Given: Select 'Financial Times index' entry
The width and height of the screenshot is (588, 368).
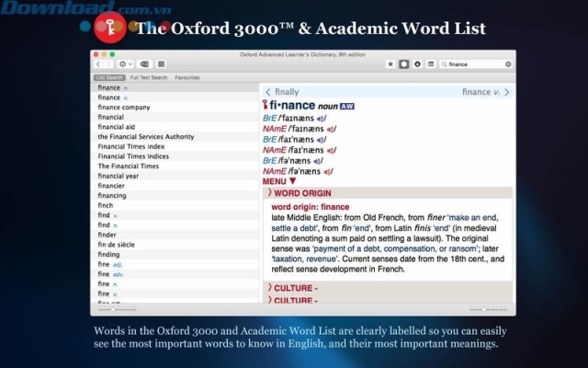Looking at the screenshot, I should point(175,146).
